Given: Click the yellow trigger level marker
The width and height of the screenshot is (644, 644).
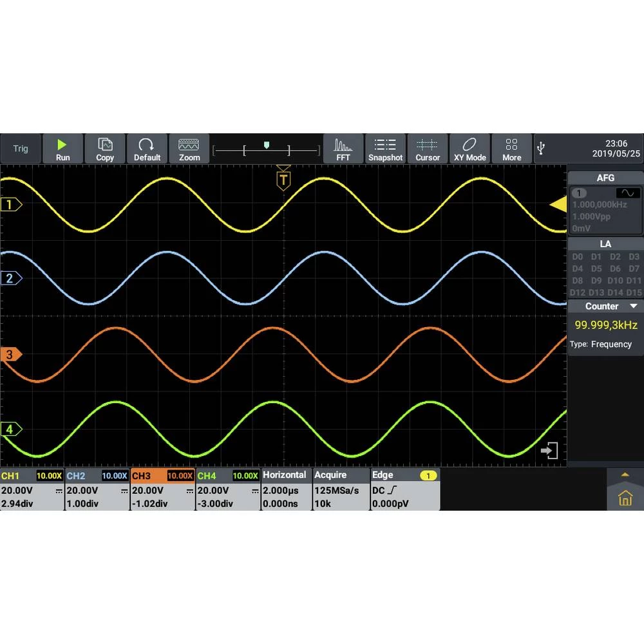Looking at the screenshot, I should click(558, 205).
